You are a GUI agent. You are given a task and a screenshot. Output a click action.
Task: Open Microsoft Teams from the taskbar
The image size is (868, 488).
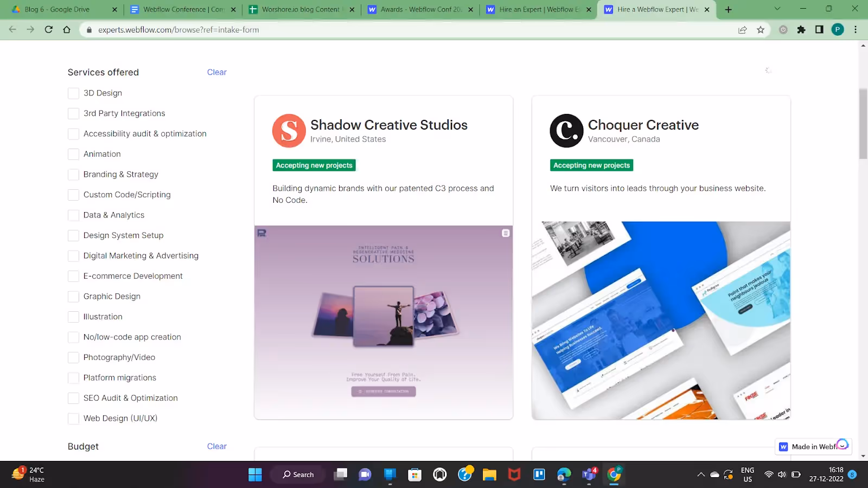tap(589, 474)
